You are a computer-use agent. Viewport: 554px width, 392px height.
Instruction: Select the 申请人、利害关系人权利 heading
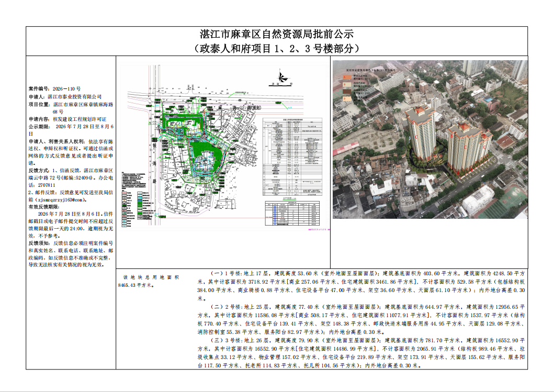(56, 141)
